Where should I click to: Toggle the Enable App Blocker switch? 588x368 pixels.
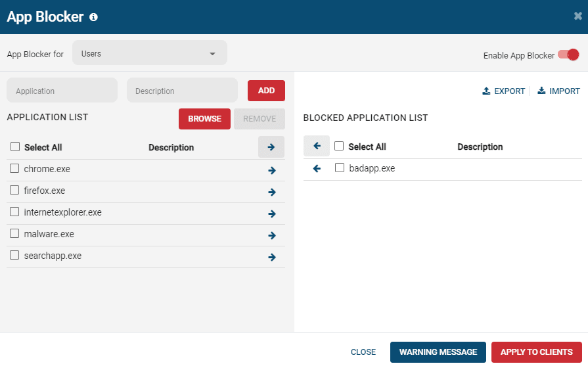click(568, 55)
